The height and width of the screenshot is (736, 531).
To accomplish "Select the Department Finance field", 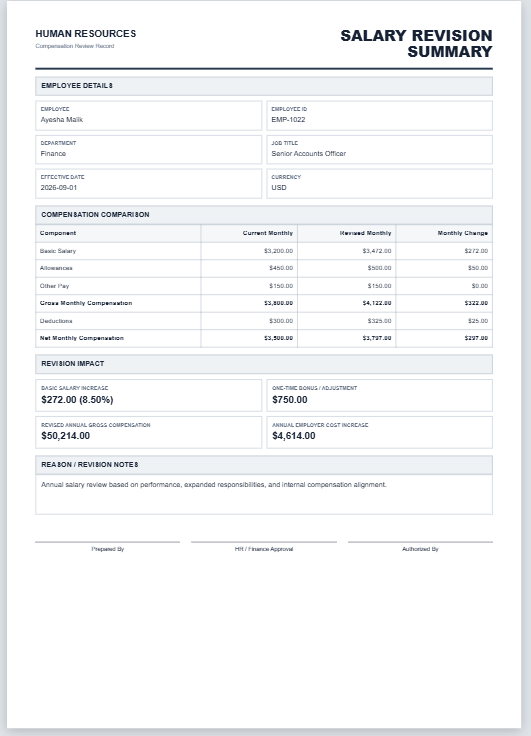I will click(x=148, y=150).
